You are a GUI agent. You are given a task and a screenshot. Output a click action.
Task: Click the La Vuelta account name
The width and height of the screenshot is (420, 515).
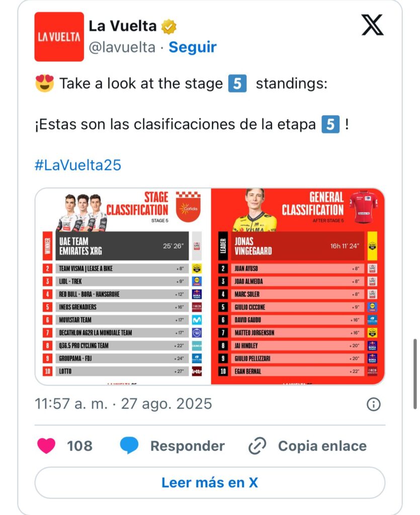tap(123, 27)
